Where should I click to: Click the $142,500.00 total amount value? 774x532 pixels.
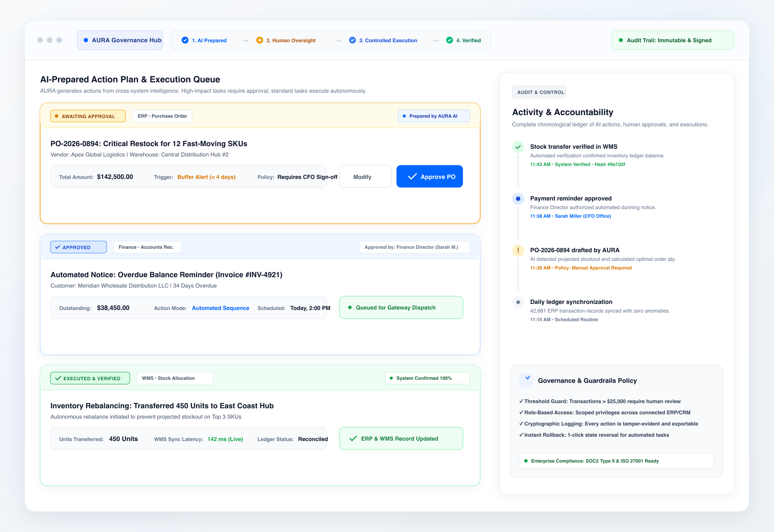(115, 177)
